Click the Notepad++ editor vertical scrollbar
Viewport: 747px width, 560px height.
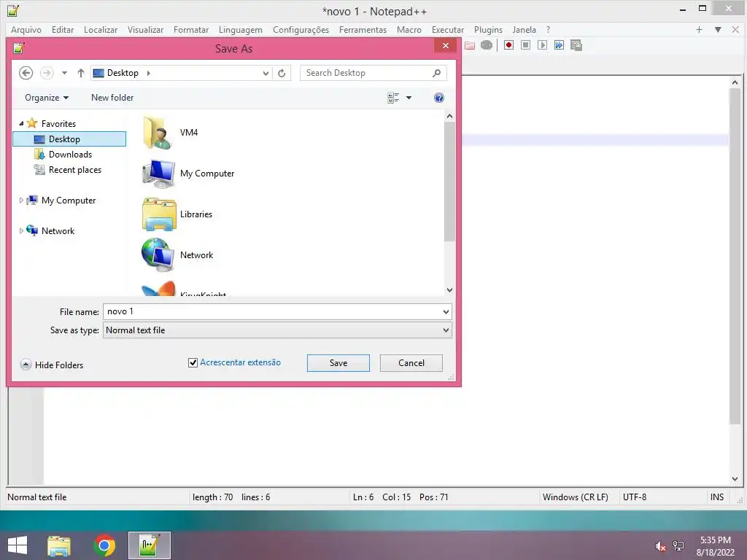[735, 256]
